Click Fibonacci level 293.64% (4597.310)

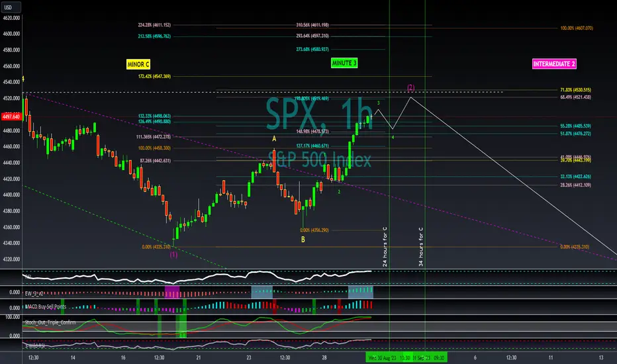click(312, 36)
